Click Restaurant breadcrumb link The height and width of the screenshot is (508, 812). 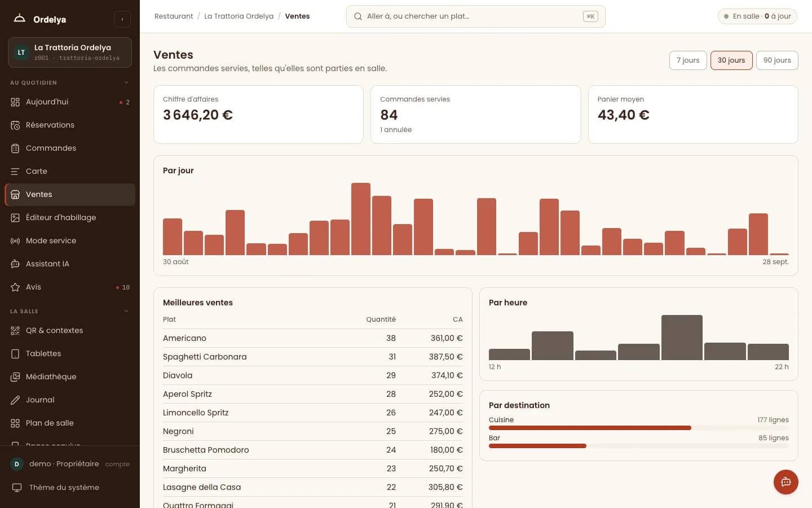coord(174,16)
